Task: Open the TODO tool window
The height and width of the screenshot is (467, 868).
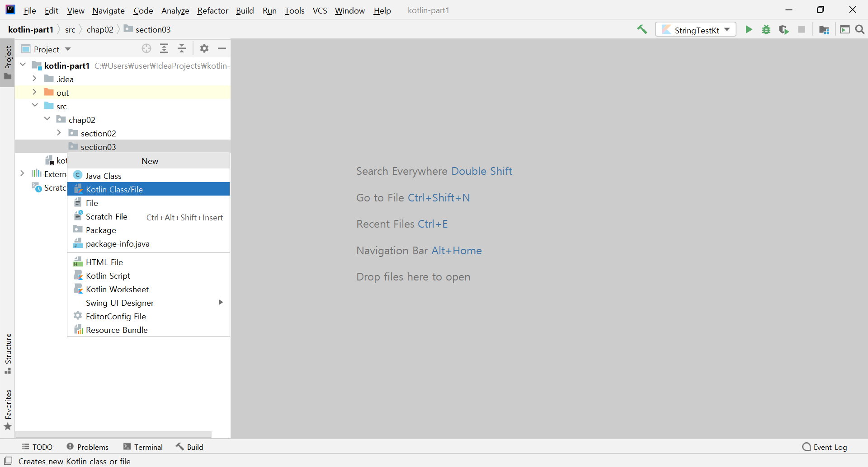Action: (37, 447)
